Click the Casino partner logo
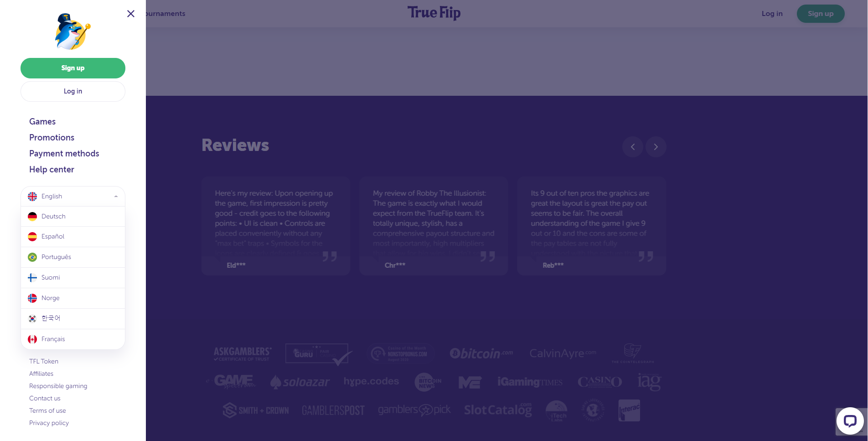Viewport: 868px width, 441px height. [x=599, y=382]
